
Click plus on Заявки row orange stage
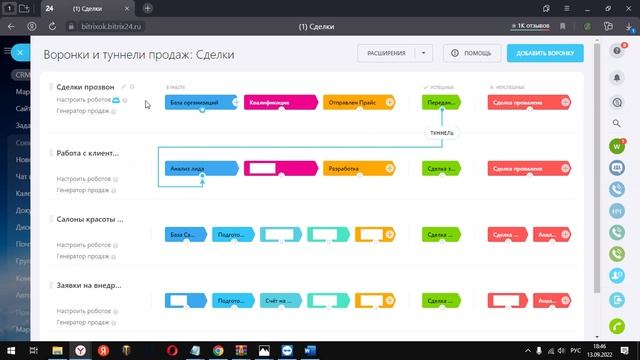point(390,301)
